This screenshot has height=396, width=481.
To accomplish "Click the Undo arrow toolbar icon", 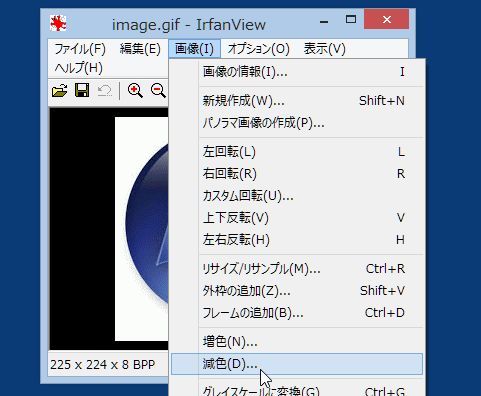I will click(x=104, y=90).
